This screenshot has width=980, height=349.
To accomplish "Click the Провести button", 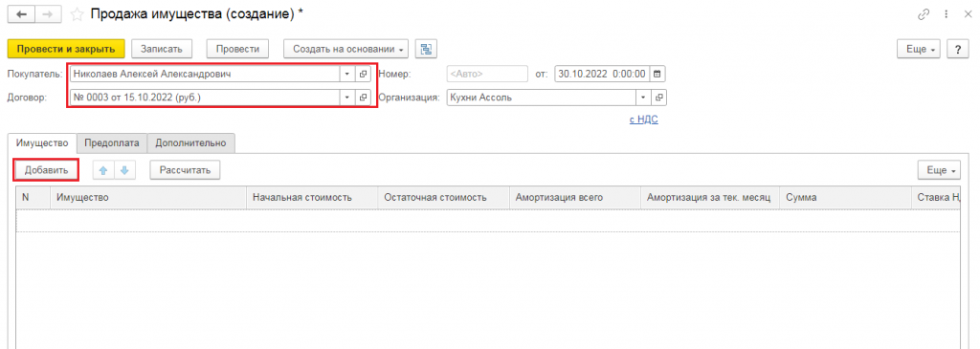I will pyautogui.click(x=237, y=49).
